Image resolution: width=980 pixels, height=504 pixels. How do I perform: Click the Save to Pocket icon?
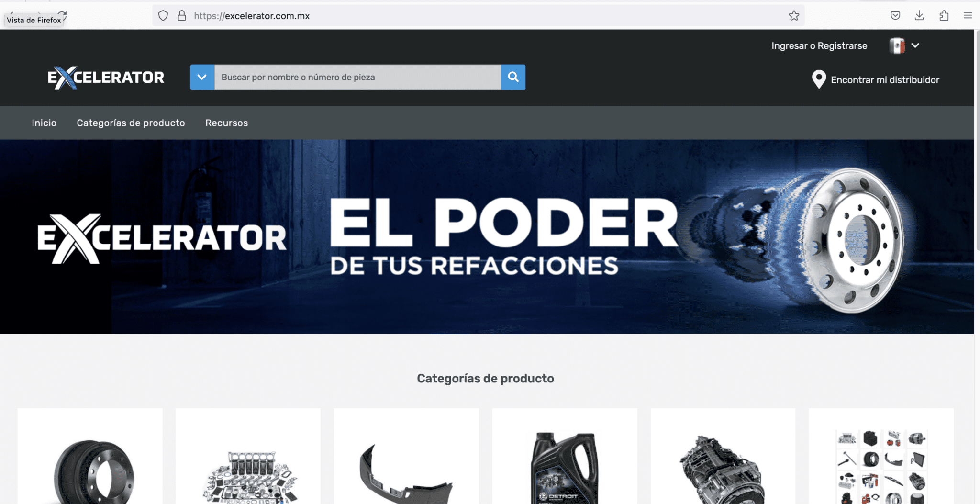(895, 16)
